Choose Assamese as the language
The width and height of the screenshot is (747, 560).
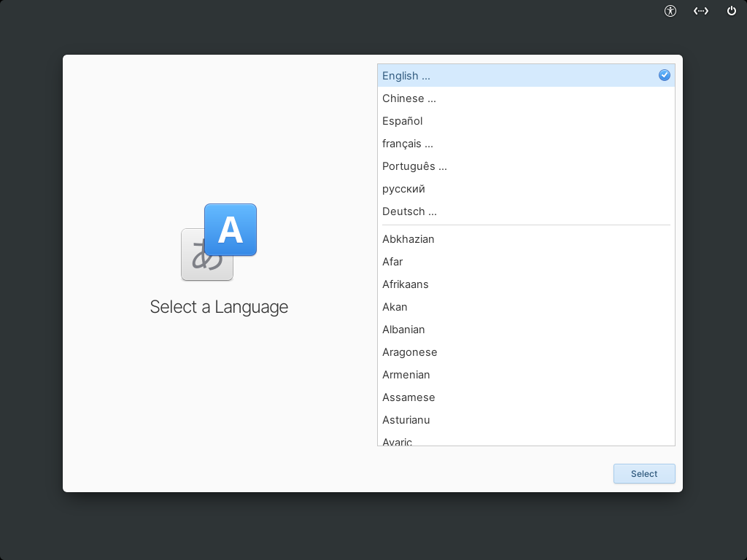tap(526, 397)
